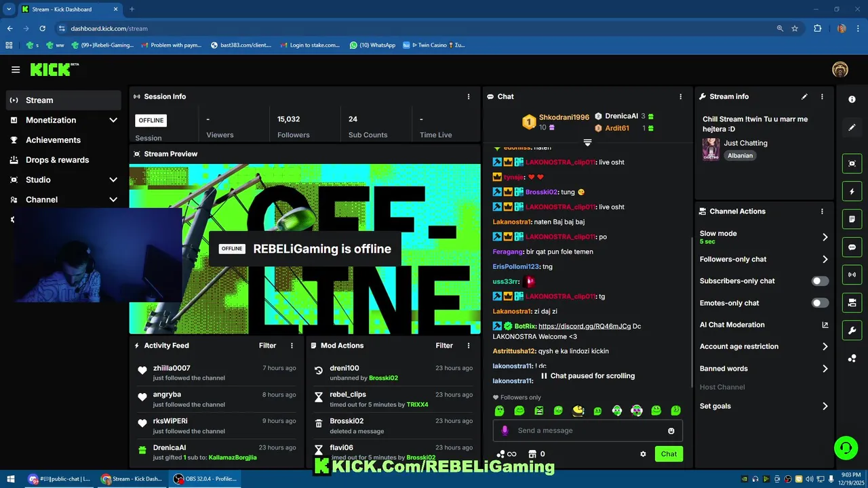Toggle the chat bubble icon in right sidebar
Viewport: 868px width, 488px height.
(852, 247)
